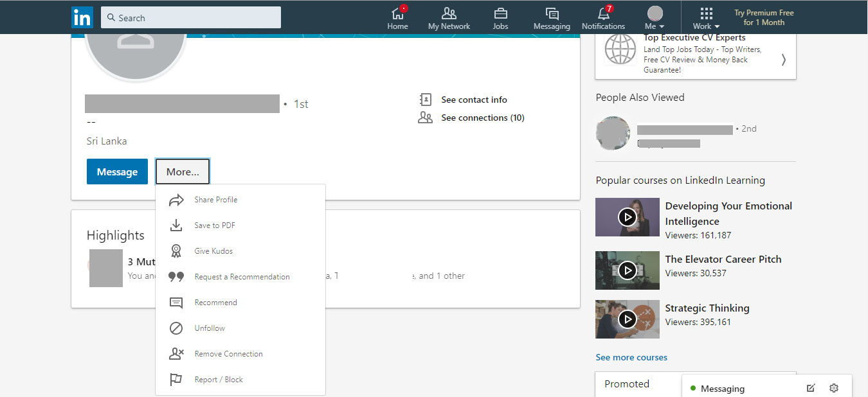Toggle the green active status in Messaging
868x397 pixels.
point(692,389)
